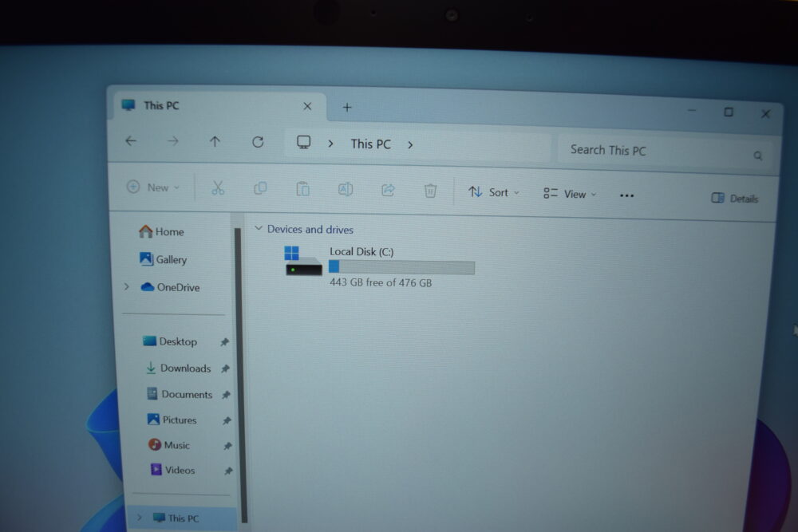
Task: Close the This PC tab
Action: [307, 106]
